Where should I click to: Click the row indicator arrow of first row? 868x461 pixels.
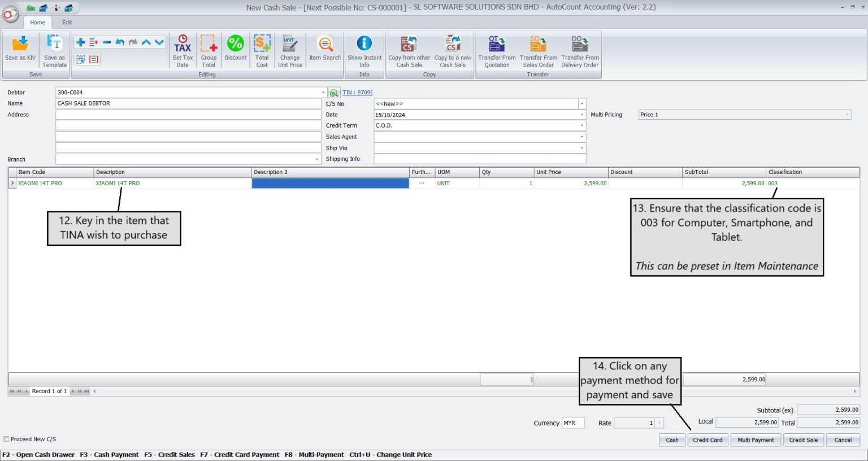point(12,183)
